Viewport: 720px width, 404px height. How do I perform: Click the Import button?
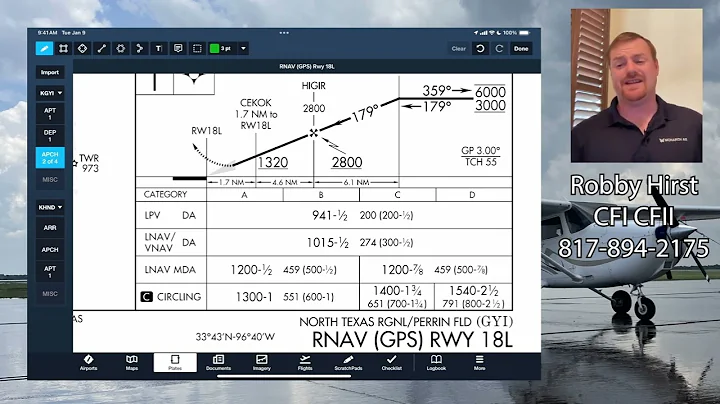pyautogui.click(x=50, y=72)
